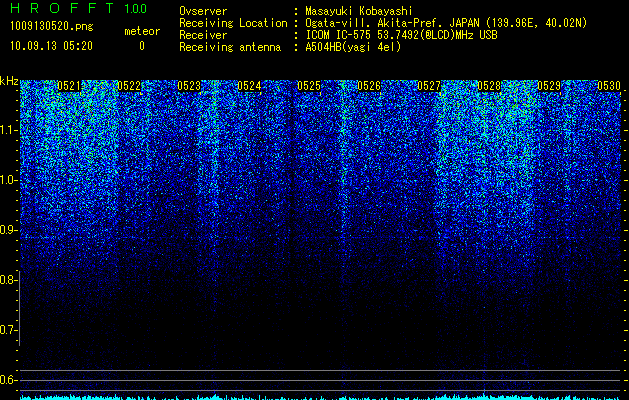Click observer name Masayuki Kobayashi
Image resolution: width=629 pixels, height=400 pixels.
[x=359, y=11]
